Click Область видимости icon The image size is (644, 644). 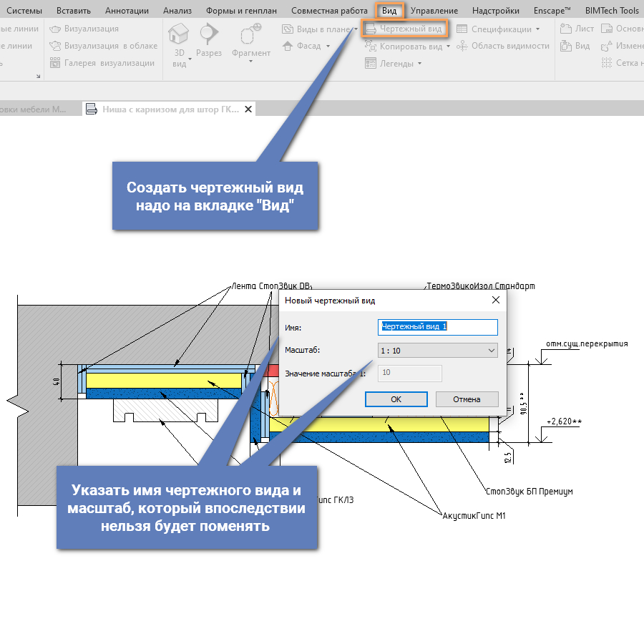[x=462, y=46]
